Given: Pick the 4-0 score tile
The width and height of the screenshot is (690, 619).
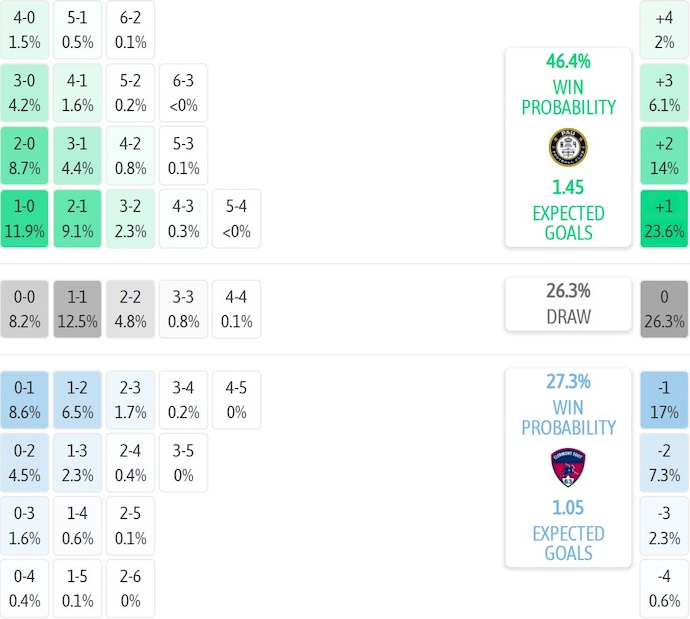Looking at the screenshot, I should tap(25, 29).
